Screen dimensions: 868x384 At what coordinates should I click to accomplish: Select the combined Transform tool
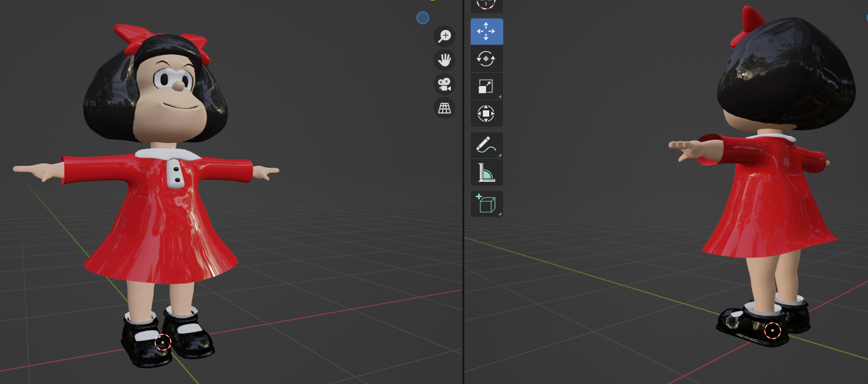tap(487, 114)
